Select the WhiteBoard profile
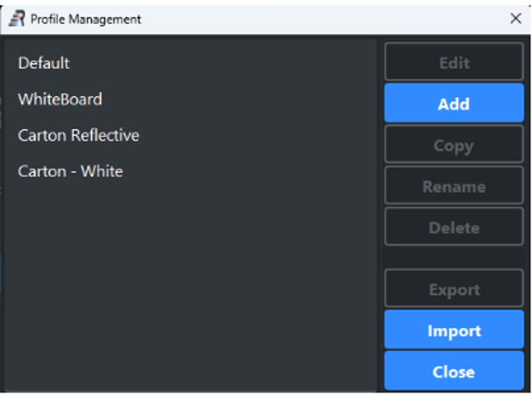Viewport: 532px width, 395px height. pyautogui.click(x=60, y=99)
